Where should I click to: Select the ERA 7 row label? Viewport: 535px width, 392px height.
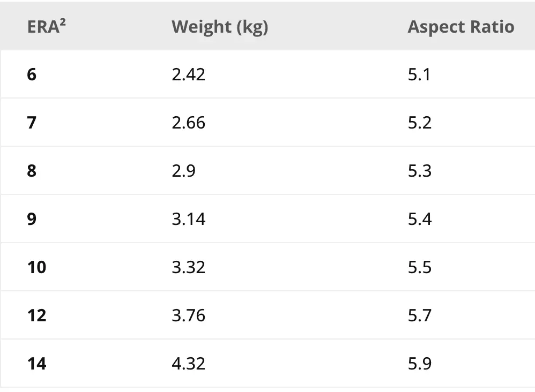tap(32, 123)
